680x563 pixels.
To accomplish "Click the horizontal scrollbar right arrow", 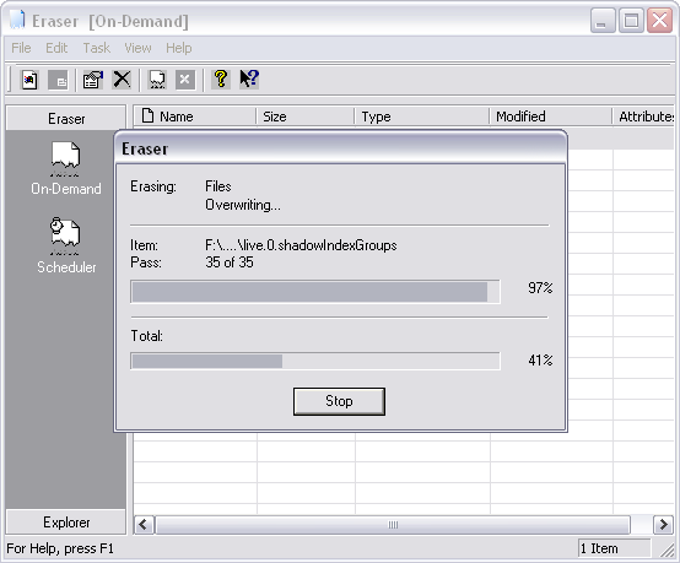I will tap(663, 525).
